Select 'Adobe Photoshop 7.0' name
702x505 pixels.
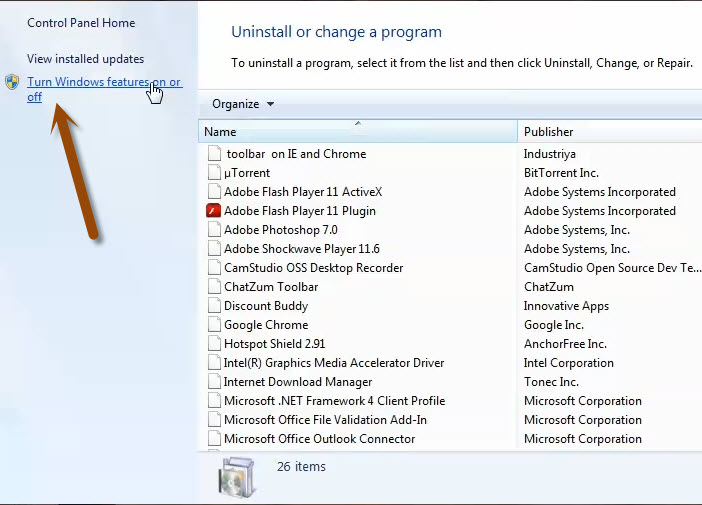coord(281,230)
